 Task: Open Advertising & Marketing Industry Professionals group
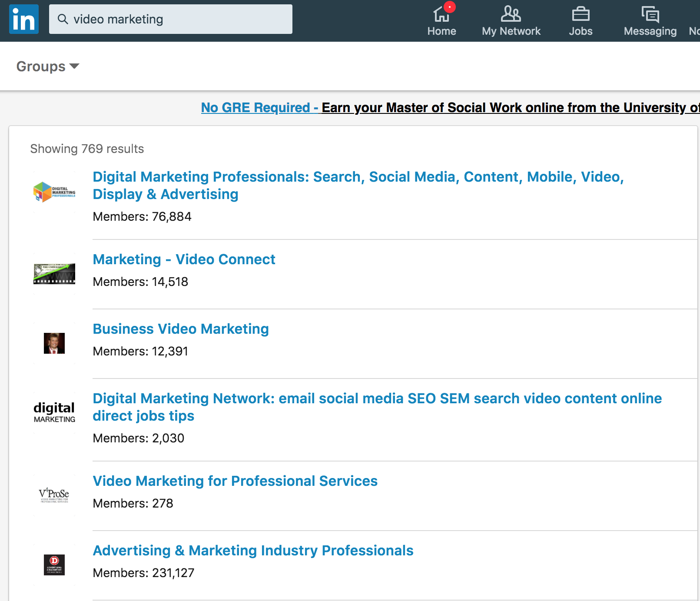tap(253, 551)
